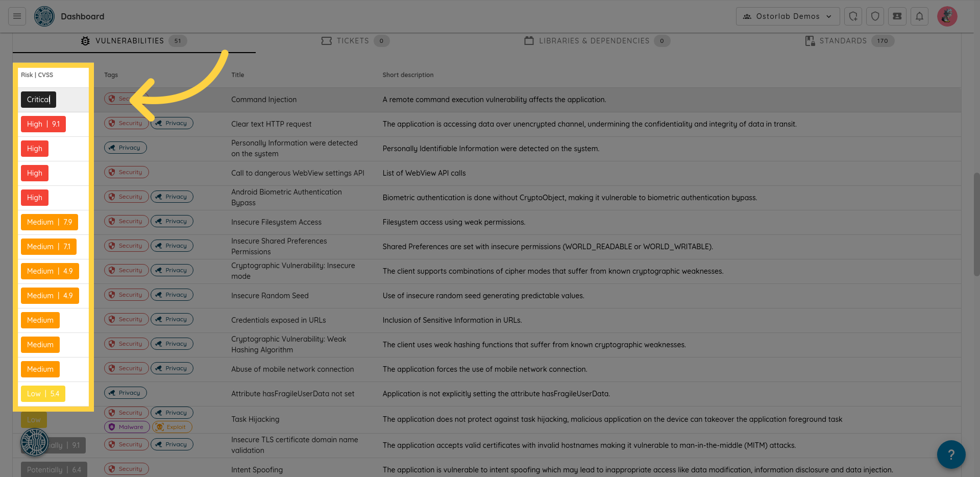Open the notifications bell
The image size is (980, 477).
pyautogui.click(x=919, y=16)
